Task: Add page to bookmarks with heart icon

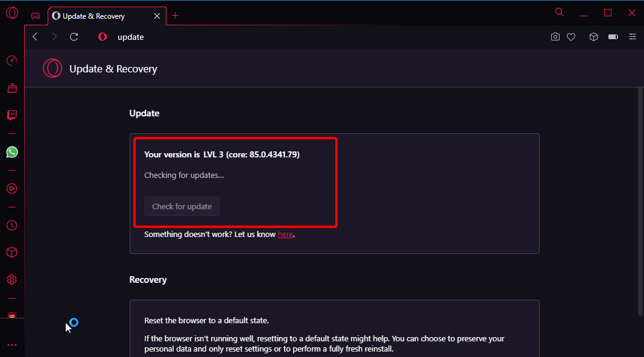Action: [571, 37]
